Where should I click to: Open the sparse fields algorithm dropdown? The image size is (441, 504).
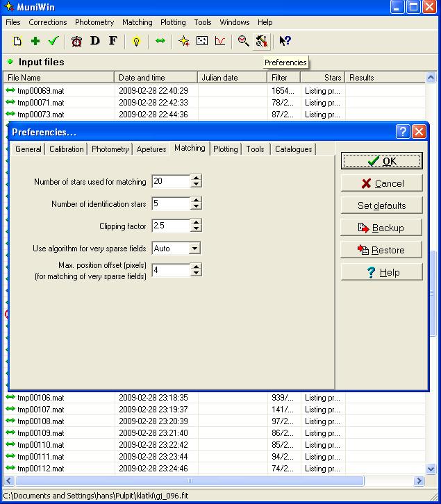194,249
